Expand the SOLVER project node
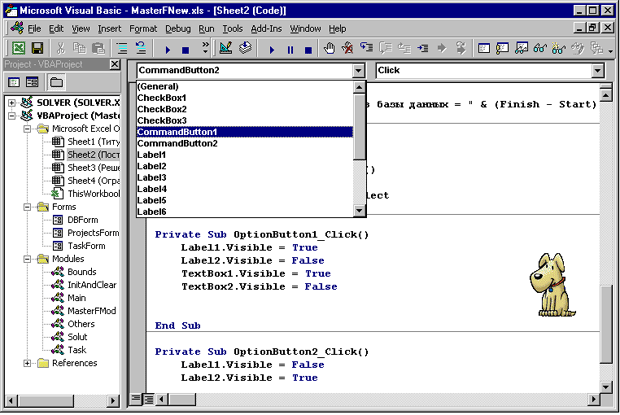The height and width of the screenshot is (415, 620). click(12, 103)
